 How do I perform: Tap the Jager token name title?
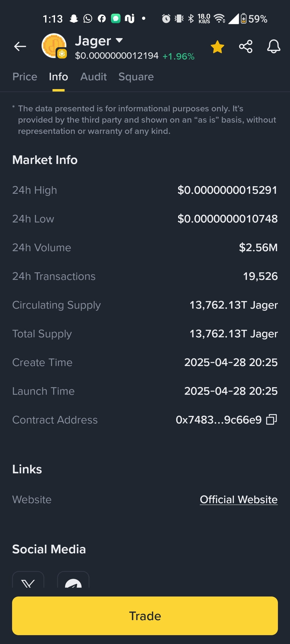(93, 41)
